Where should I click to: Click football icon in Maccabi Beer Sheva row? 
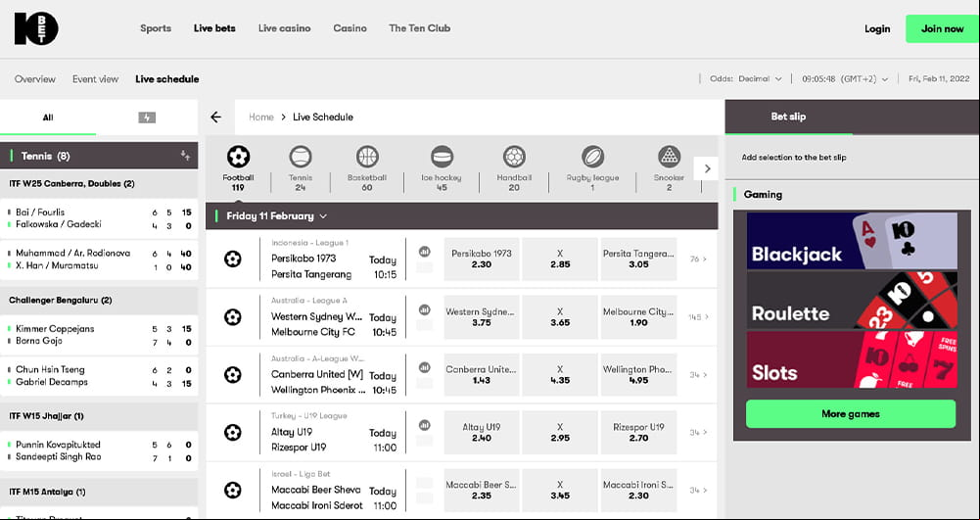coord(232,490)
